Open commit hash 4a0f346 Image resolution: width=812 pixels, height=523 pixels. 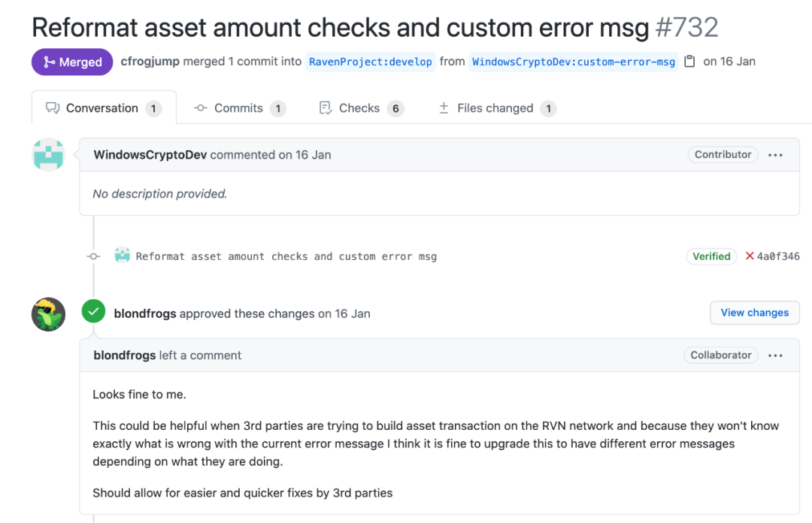778,256
